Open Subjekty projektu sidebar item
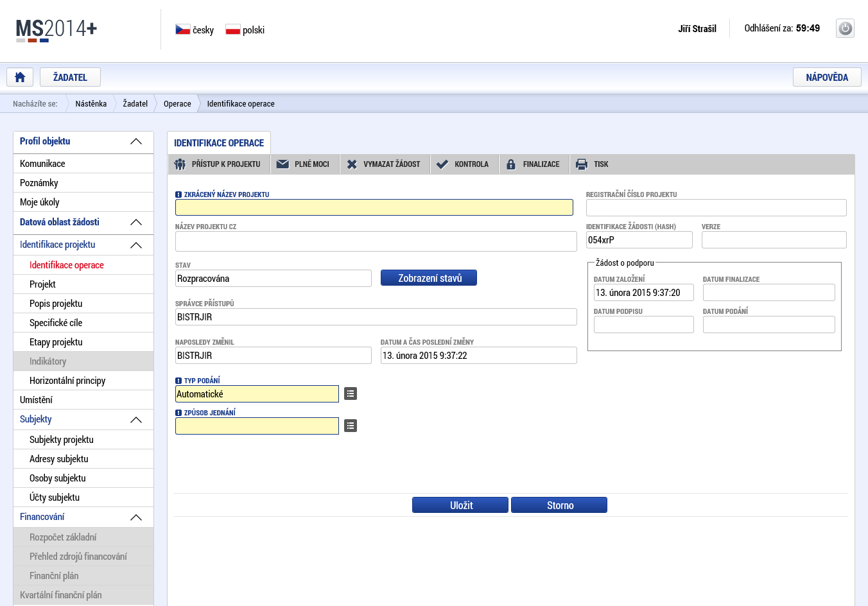This screenshot has height=606, width=868. (x=83, y=440)
